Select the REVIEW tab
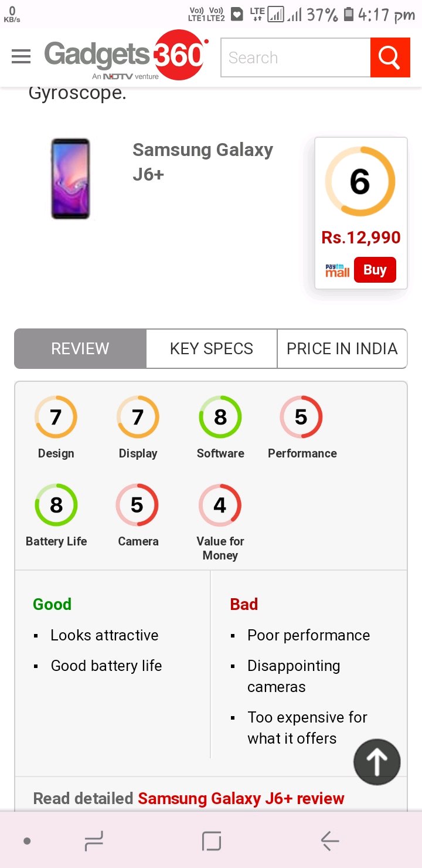 (80, 348)
